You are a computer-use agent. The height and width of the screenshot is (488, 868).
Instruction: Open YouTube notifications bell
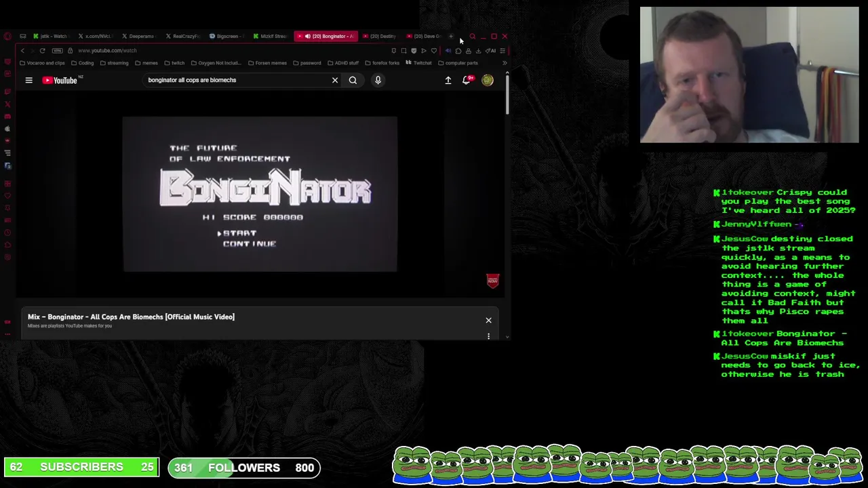pos(467,80)
